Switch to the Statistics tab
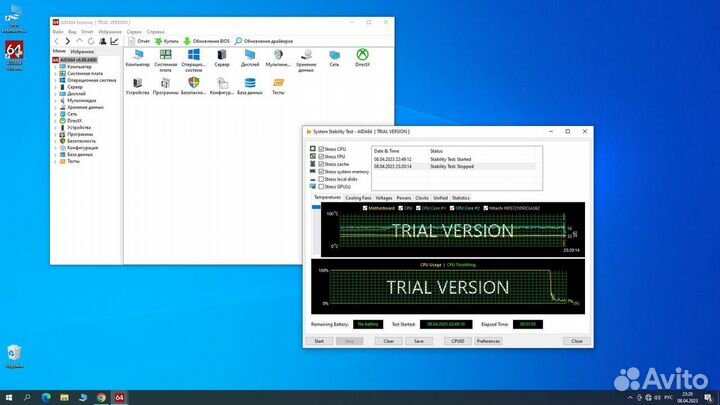The height and width of the screenshot is (405, 720). coord(461,198)
